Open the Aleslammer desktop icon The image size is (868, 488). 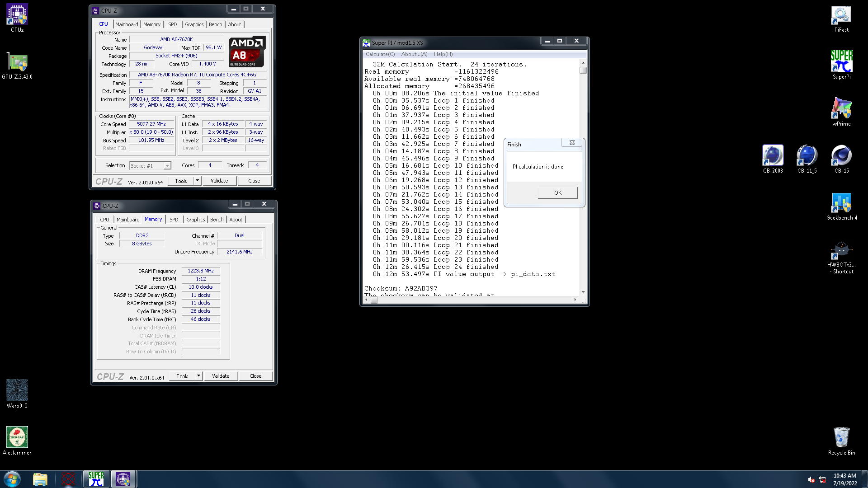pyautogui.click(x=17, y=441)
